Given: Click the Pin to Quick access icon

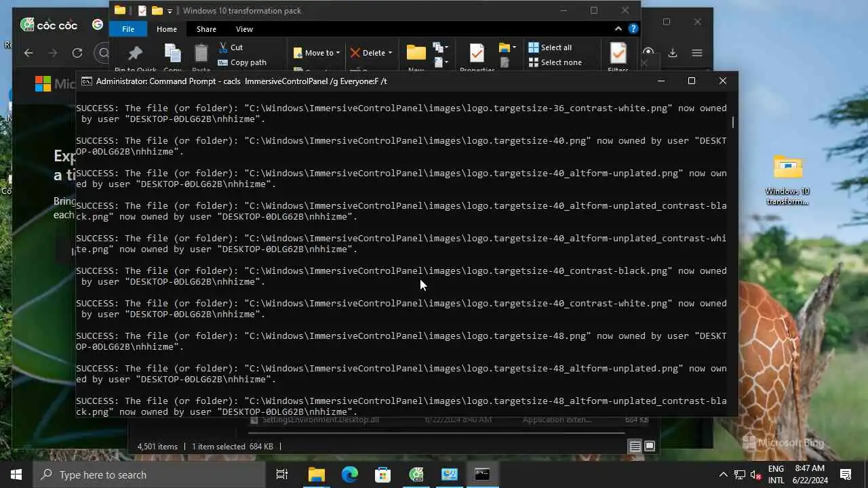Looking at the screenshot, I should (136, 54).
